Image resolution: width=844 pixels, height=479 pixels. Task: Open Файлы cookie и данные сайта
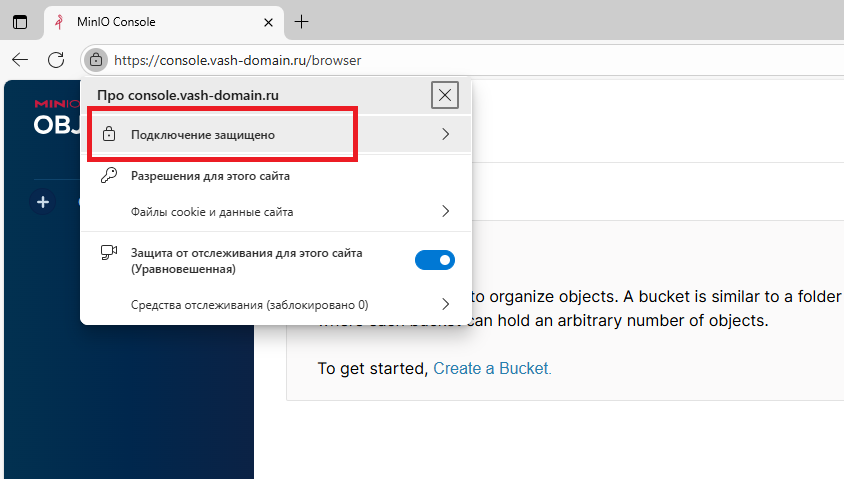point(212,212)
